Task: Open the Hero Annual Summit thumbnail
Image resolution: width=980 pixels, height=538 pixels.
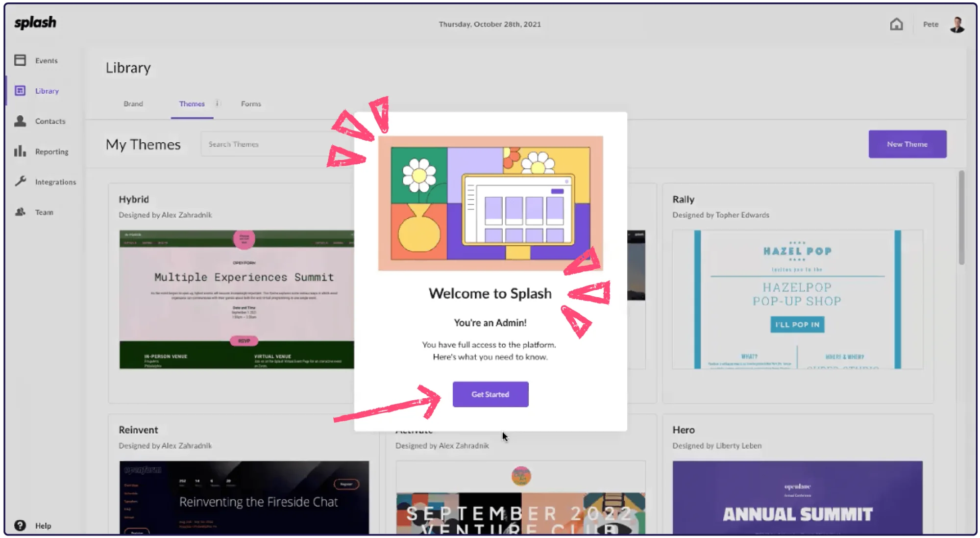Action: click(797, 496)
